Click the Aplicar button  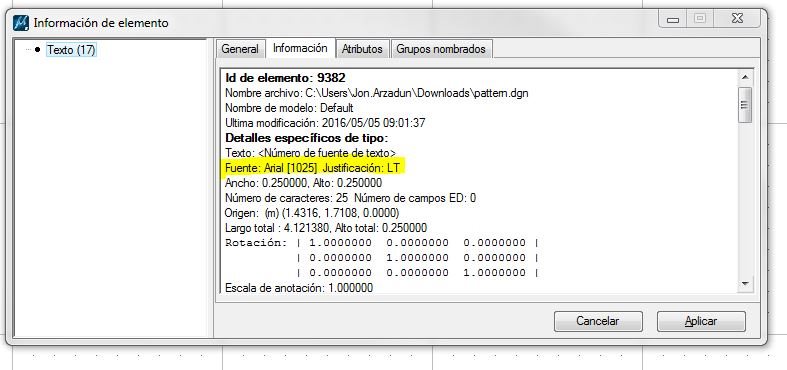(x=701, y=321)
